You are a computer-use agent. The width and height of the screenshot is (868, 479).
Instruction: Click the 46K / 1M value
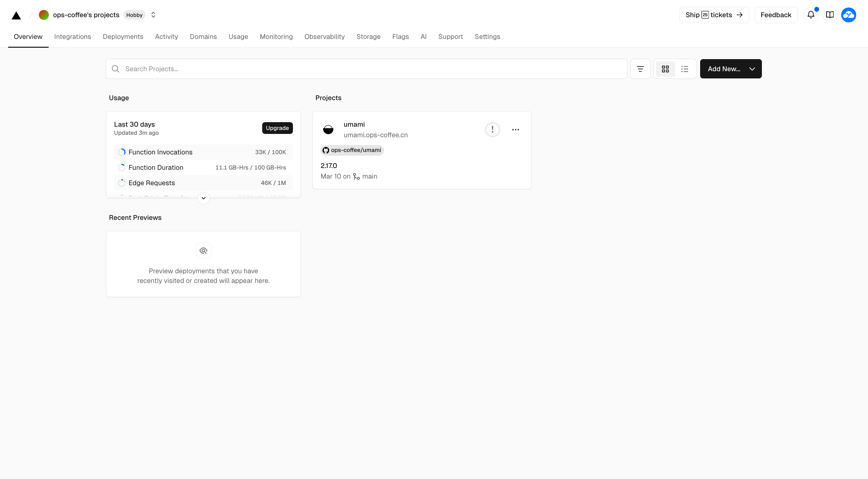point(273,183)
